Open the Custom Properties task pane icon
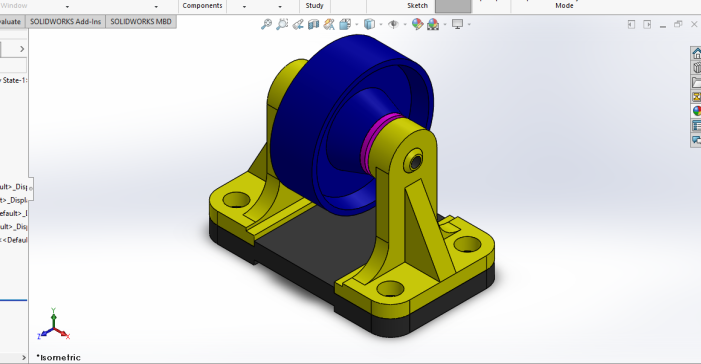The height and width of the screenshot is (364, 701). coord(697,125)
